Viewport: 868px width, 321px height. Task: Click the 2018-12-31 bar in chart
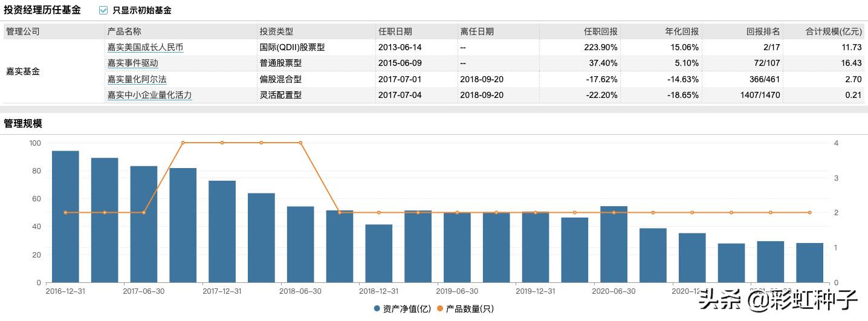coord(379,253)
